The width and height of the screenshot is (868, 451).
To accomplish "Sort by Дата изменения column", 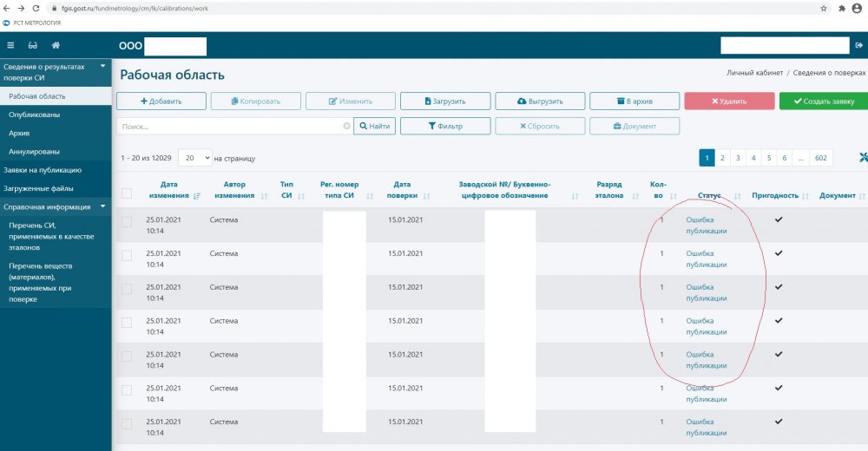I will click(196, 196).
